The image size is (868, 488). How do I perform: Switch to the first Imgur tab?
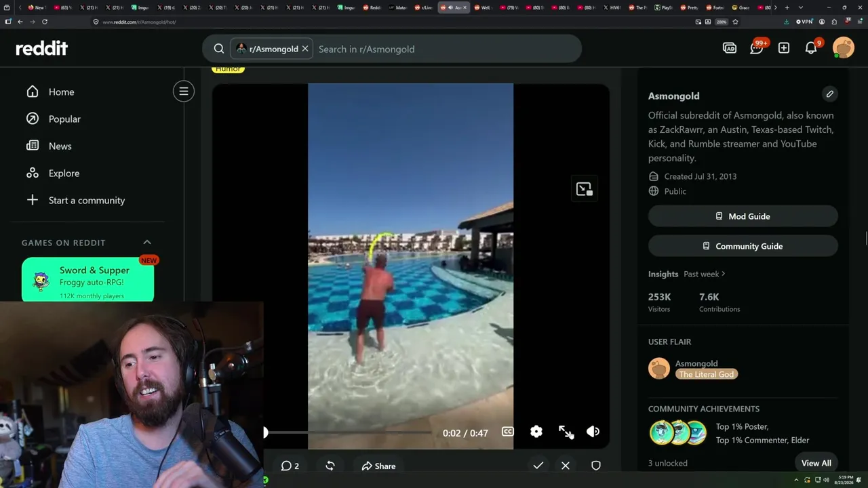(140, 7)
